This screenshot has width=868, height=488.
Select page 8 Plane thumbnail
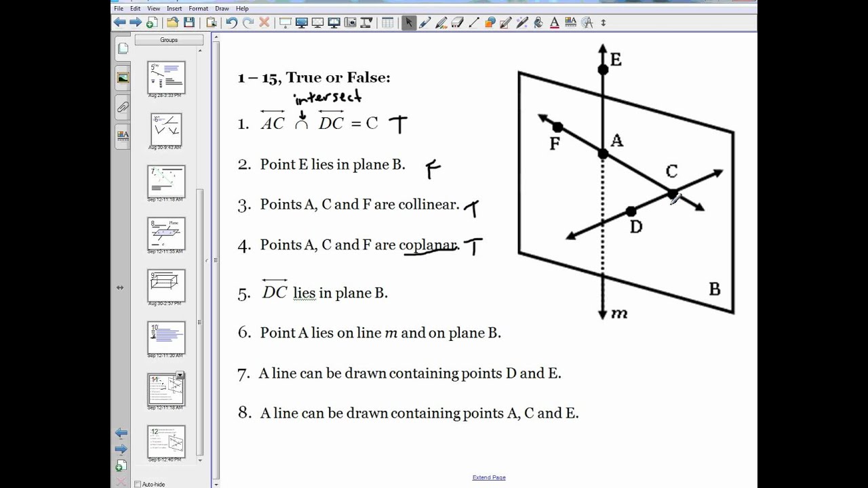point(166,234)
